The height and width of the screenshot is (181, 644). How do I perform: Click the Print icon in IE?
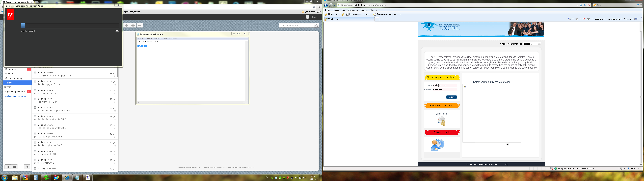pos(588,19)
